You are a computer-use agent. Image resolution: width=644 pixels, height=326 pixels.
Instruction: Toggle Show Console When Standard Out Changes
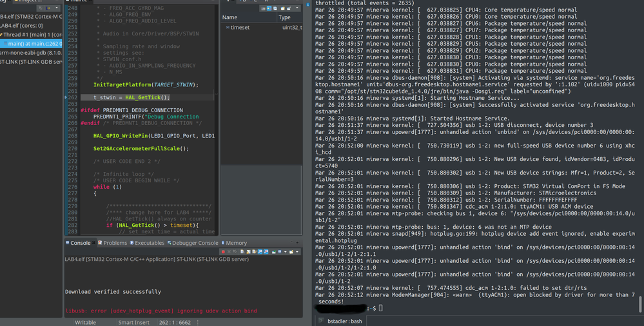pos(260,252)
